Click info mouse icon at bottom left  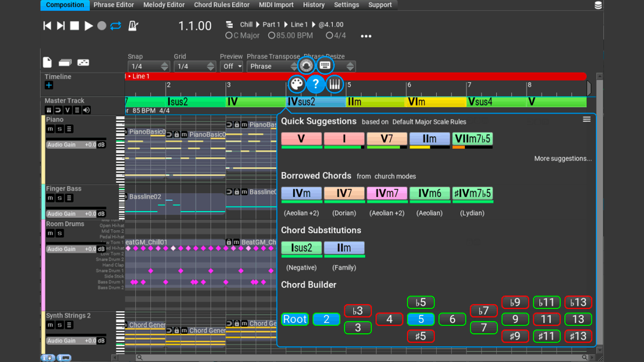(x=48, y=358)
